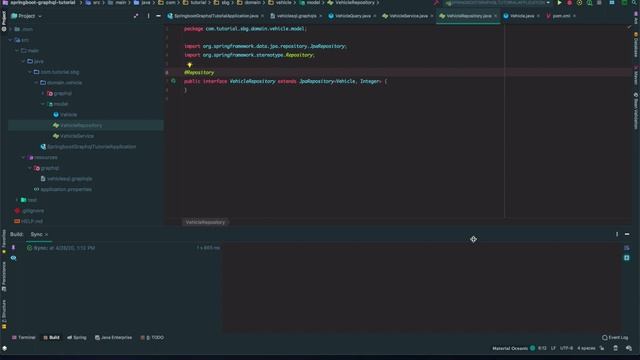The height and width of the screenshot is (360, 640).
Task: Minimize the Build panel with the minus icon
Action: pos(627,234)
